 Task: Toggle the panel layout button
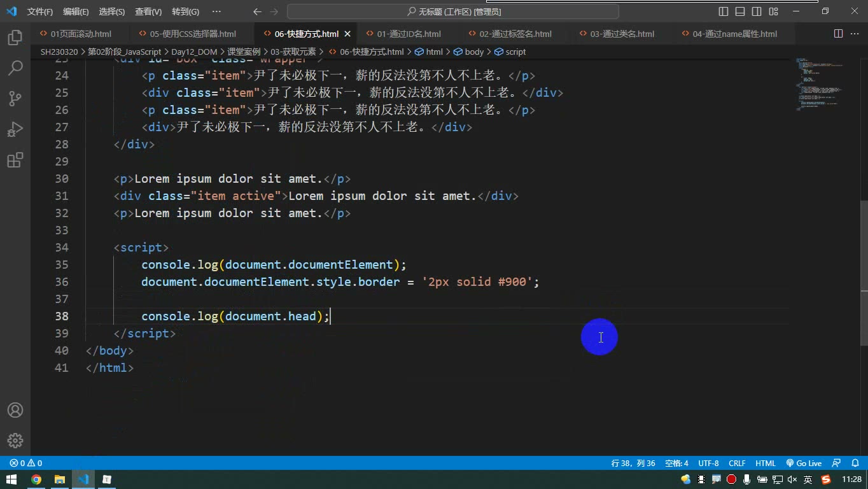(x=740, y=11)
